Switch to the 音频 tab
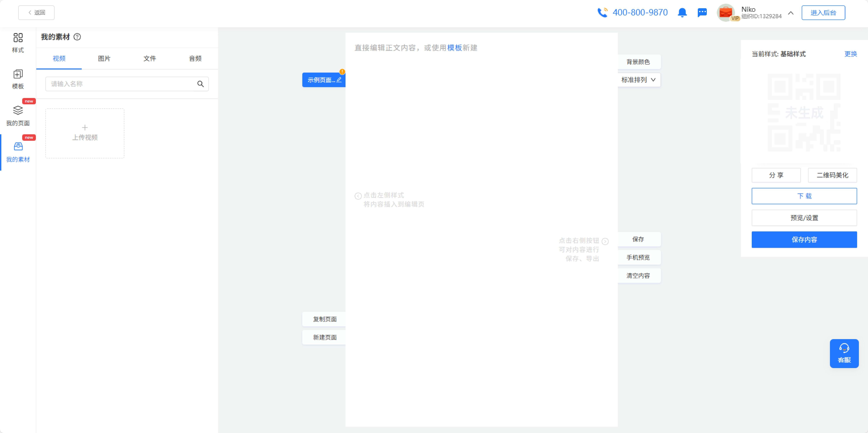Screen dimensions: 868x433 195,59
